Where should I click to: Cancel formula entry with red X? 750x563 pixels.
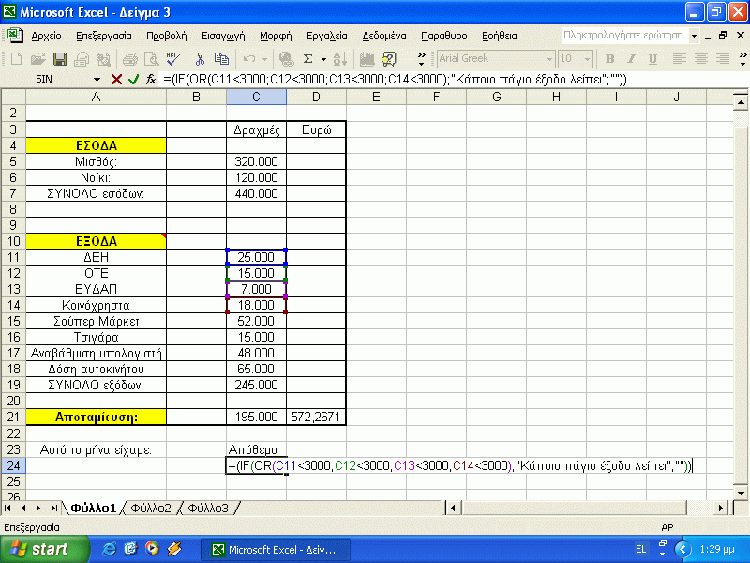(x=116, y=79)
